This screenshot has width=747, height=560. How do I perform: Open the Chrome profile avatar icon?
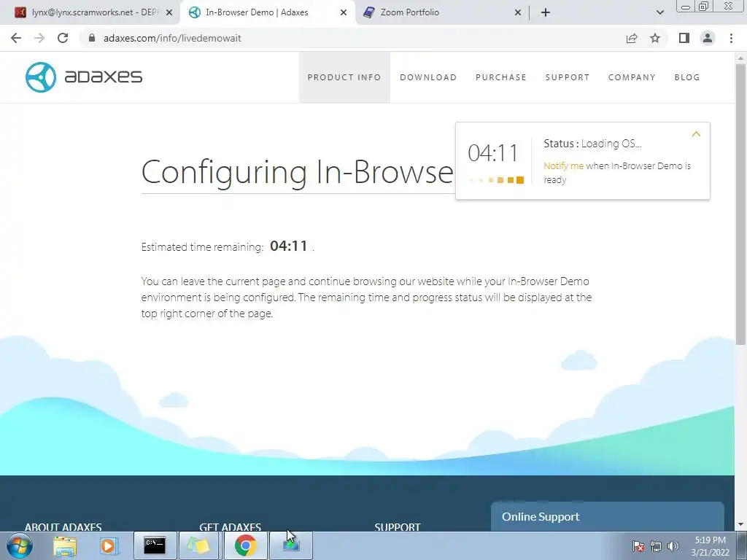point(708,38)
